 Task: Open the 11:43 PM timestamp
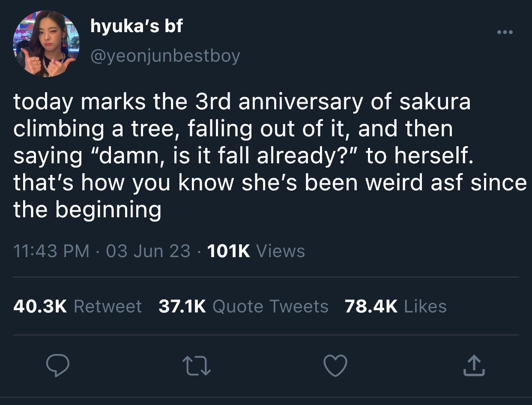tap(51, 251)
